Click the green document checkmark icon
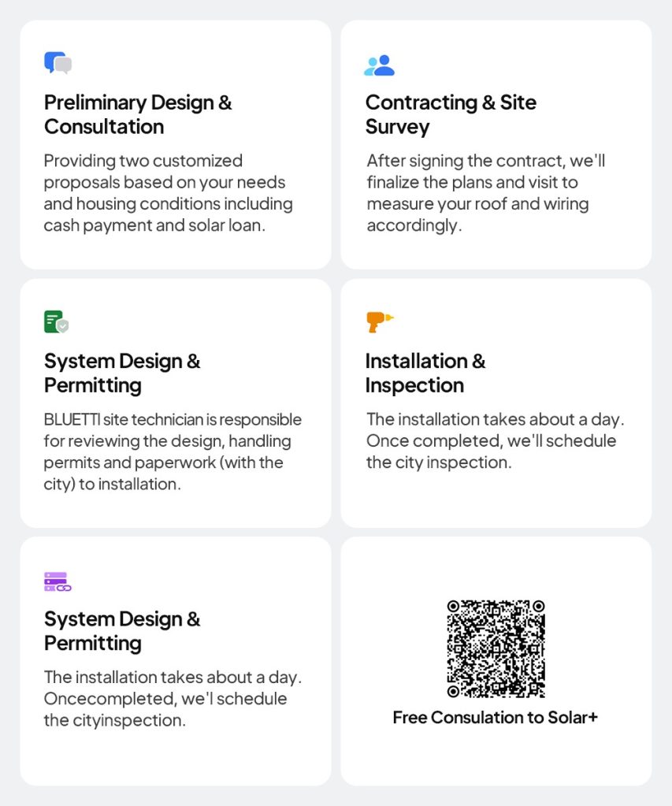672x806 pixels. tap(56, 321)
